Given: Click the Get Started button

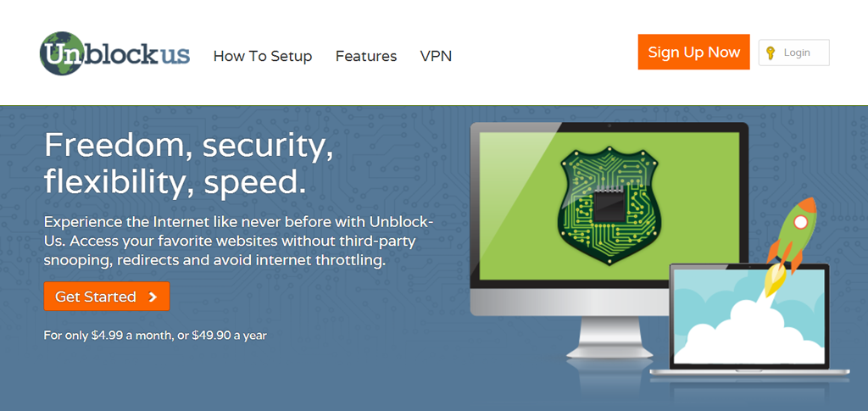Looking at the screenshot, I should (107, 297).
